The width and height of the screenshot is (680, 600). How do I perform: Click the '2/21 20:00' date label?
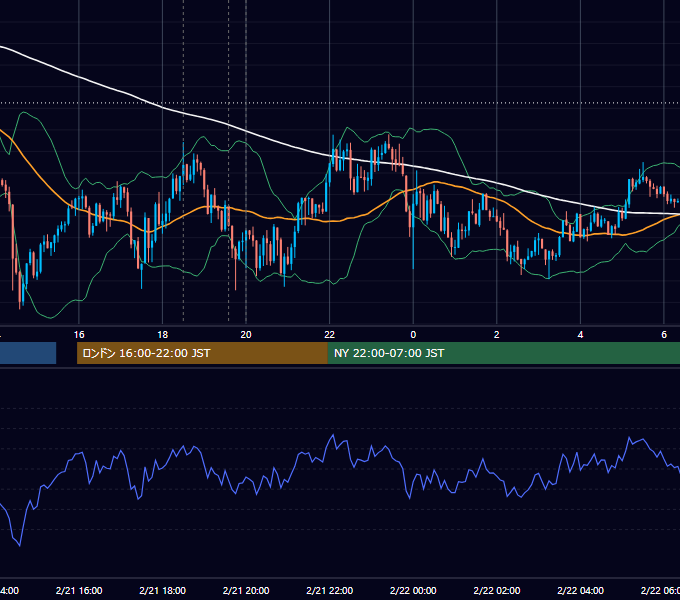[246, 590]
